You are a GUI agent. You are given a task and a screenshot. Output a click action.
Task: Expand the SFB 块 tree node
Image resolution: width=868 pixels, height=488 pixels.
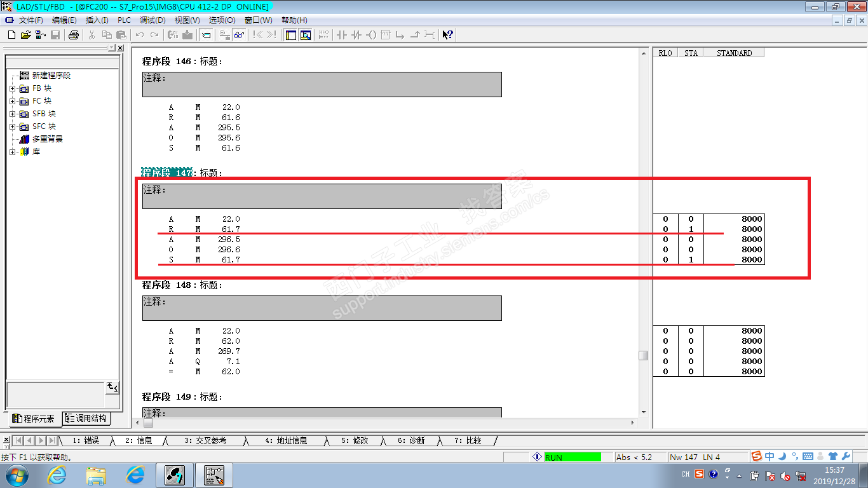[12, 114]
